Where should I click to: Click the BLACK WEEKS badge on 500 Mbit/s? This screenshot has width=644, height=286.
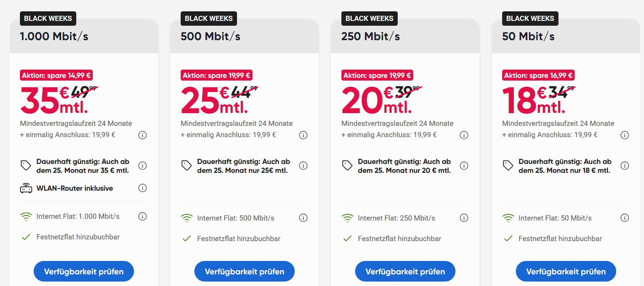point(209,19)
